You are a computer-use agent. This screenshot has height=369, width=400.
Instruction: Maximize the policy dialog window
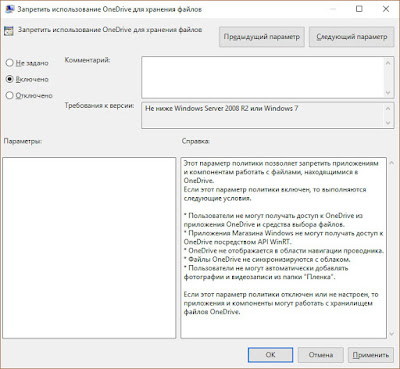click(359, 9)
